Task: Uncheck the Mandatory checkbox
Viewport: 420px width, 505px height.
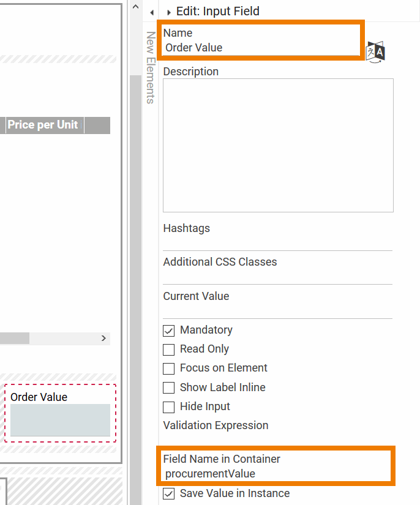Action: pos(169,331)
